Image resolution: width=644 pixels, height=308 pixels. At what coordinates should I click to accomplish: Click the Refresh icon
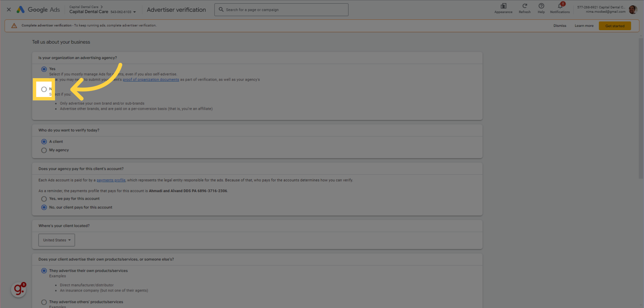point(525,6)
